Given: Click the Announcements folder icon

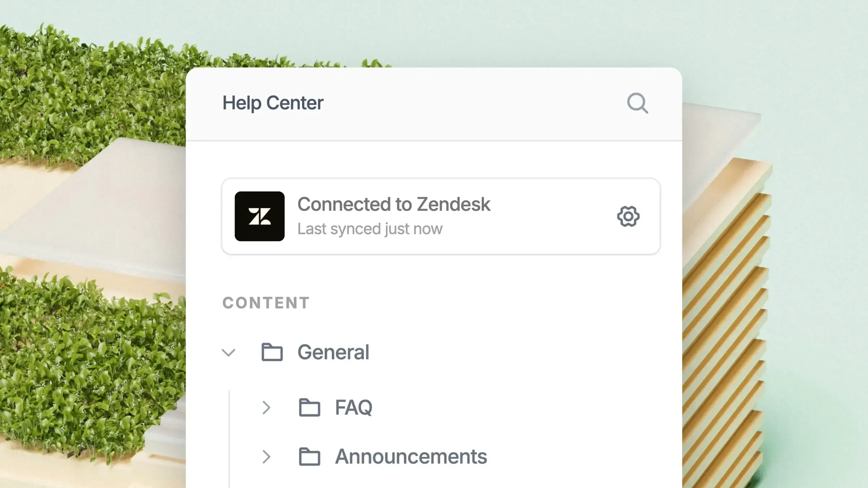Looking at the screenshot, I should click(x=310, y=457).
